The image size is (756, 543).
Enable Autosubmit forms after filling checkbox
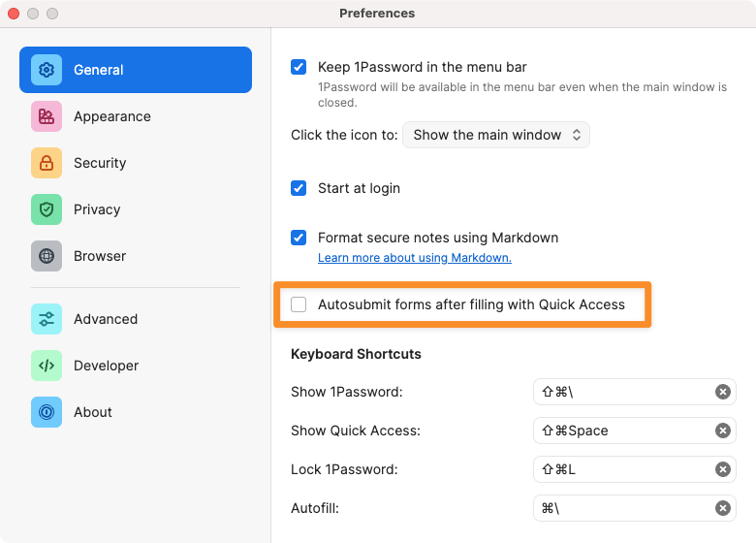tap(299, 304)
